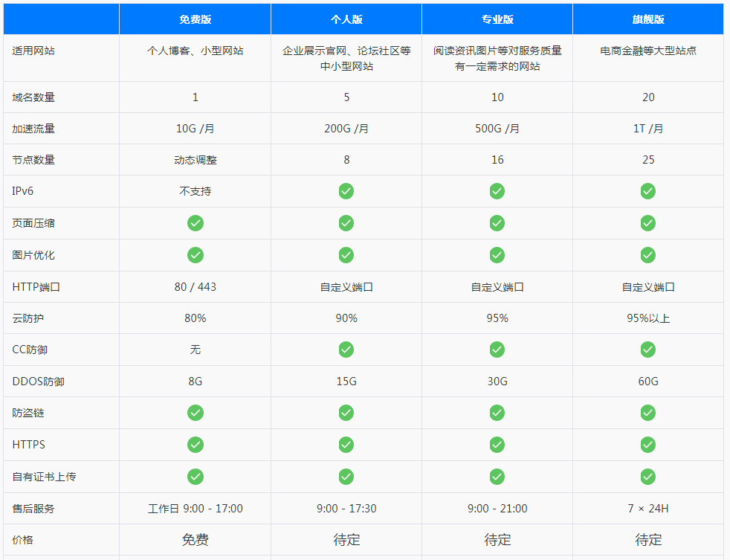Click the 500G /月 traffic cell
This screenshot has height=560, width=730.
click(497, 129)
